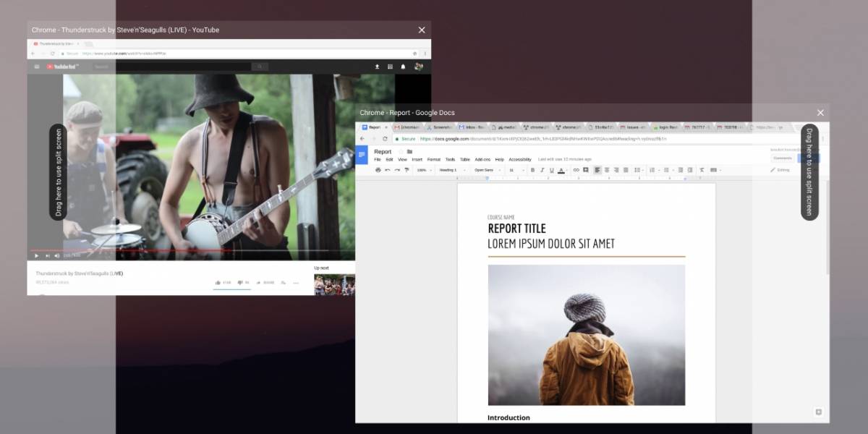The height and width of the screenshot is (434, 868).
Task: Star the Report document
Action: [401, 152]
